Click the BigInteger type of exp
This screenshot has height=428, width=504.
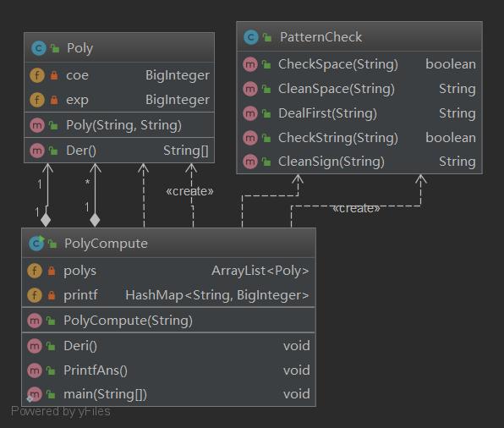coord(178,100)
